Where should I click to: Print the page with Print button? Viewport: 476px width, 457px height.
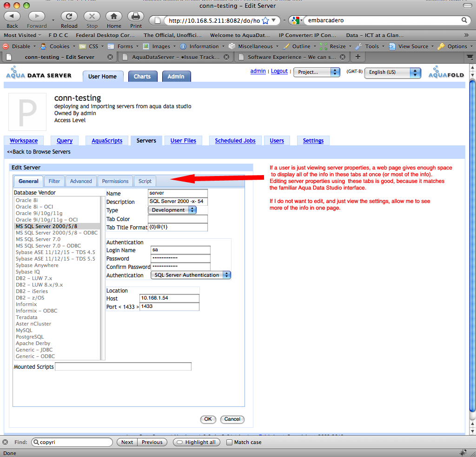(136, 16)
